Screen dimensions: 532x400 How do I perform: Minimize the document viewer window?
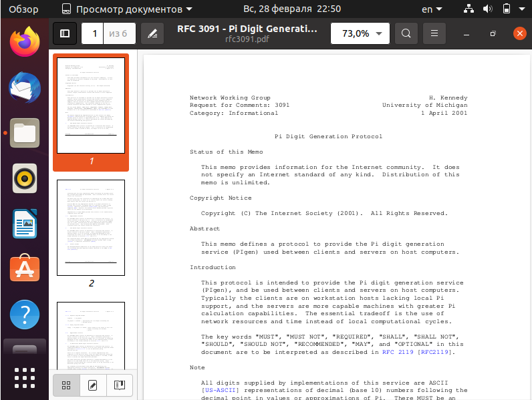tap(467, 33)
